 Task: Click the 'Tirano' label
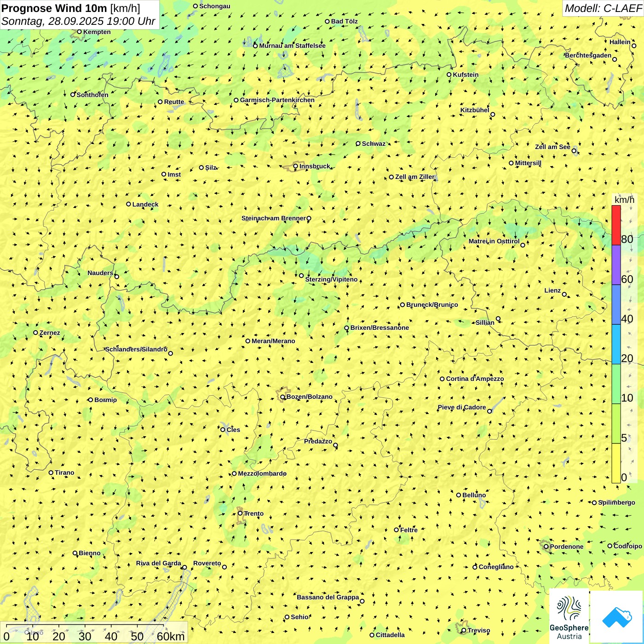(64, 472)
